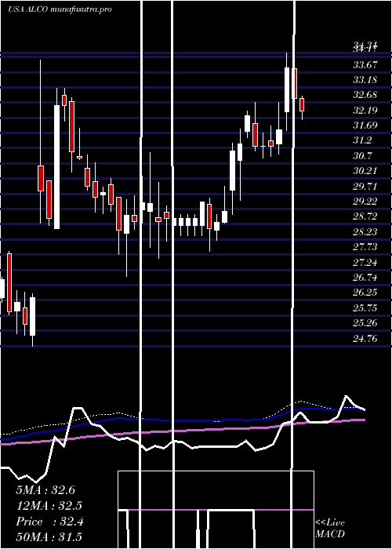Click the 12MA : 32.5 readout

point(49,506)
